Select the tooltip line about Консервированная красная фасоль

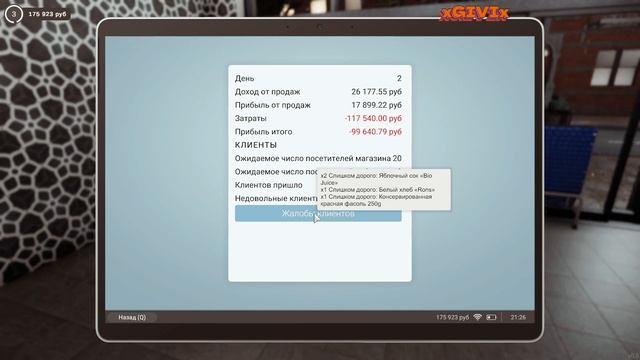[376, 200]
